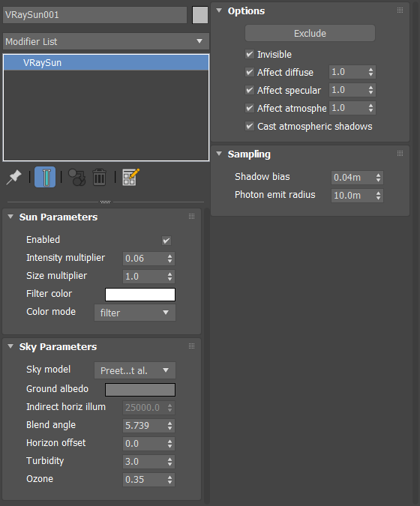Viewport: 420px width, 506px height.
Task: Open Color mode filter dropdown
Action: pyautogui.click(x=135, y=313)
